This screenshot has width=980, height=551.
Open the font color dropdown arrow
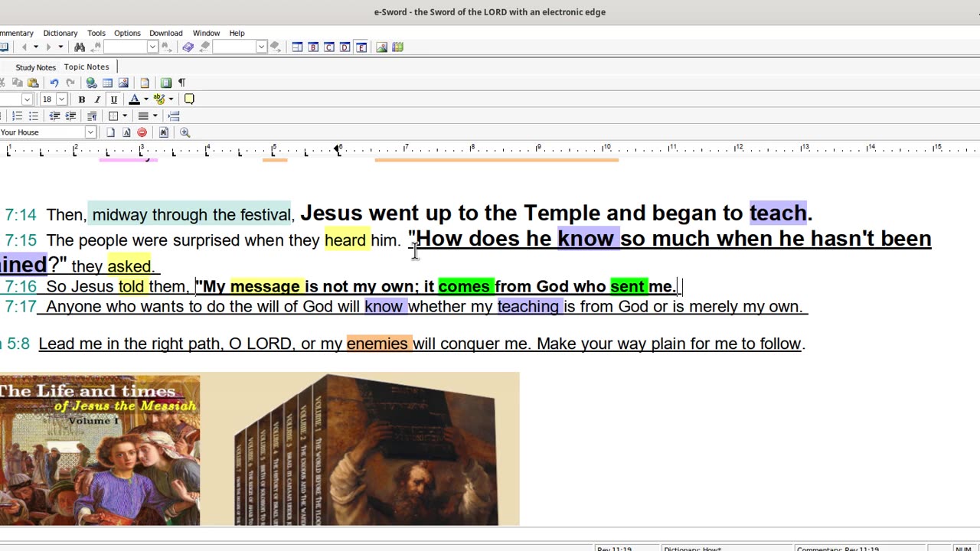click(145, 99)
